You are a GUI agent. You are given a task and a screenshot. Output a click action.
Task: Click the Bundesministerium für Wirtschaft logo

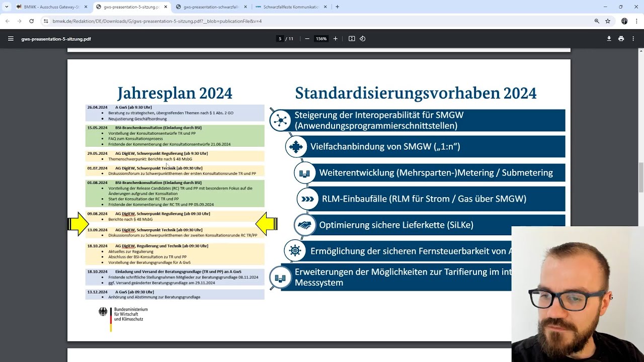[x=123, y=319]
